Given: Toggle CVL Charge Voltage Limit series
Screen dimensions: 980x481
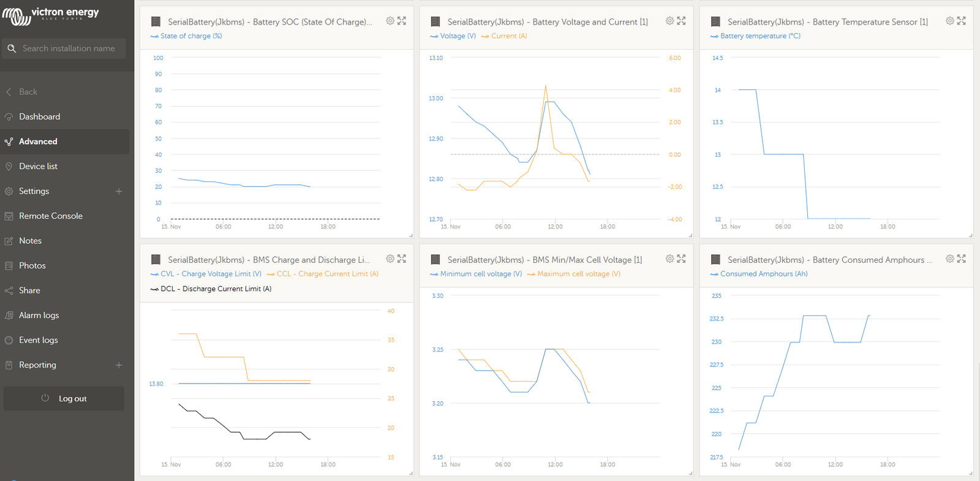Looking at the screenshot, I should (206, 274).
